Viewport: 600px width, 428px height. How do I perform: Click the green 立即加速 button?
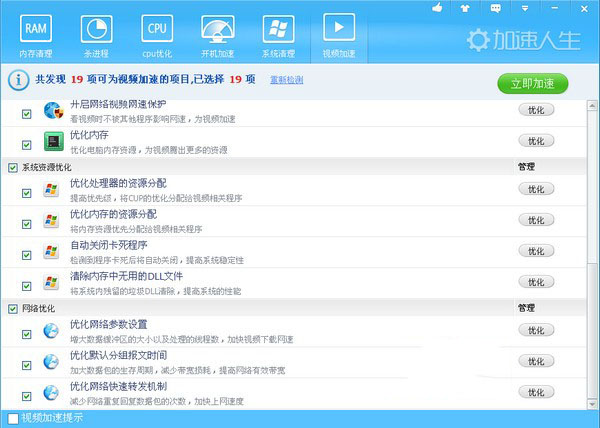[x=533, y=83]
